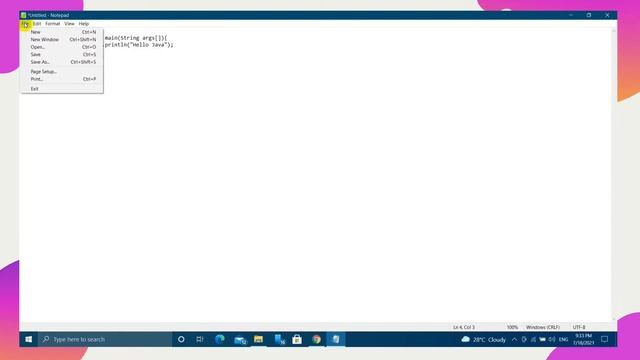Open the View menu
Viewport: 640px width, 360px height.
[x=69, y=24]
